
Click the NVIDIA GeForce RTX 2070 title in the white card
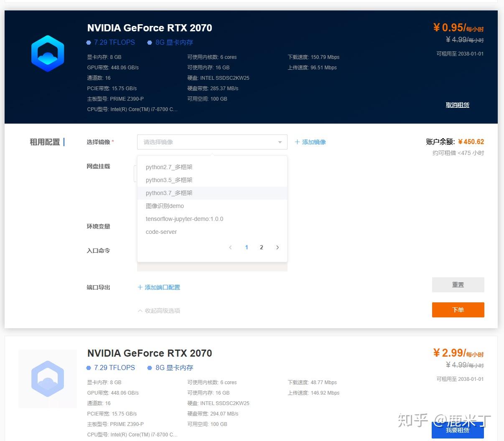[150, 353]
